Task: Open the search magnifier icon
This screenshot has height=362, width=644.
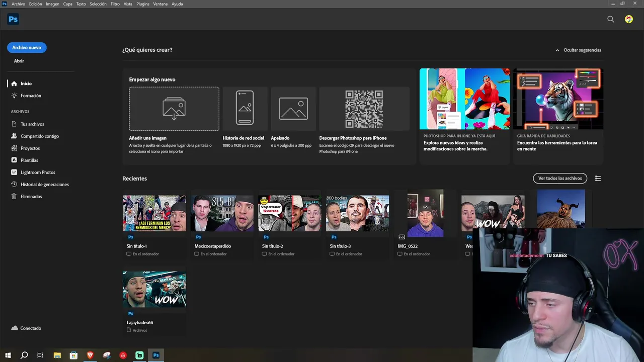Action: (611, 19)
